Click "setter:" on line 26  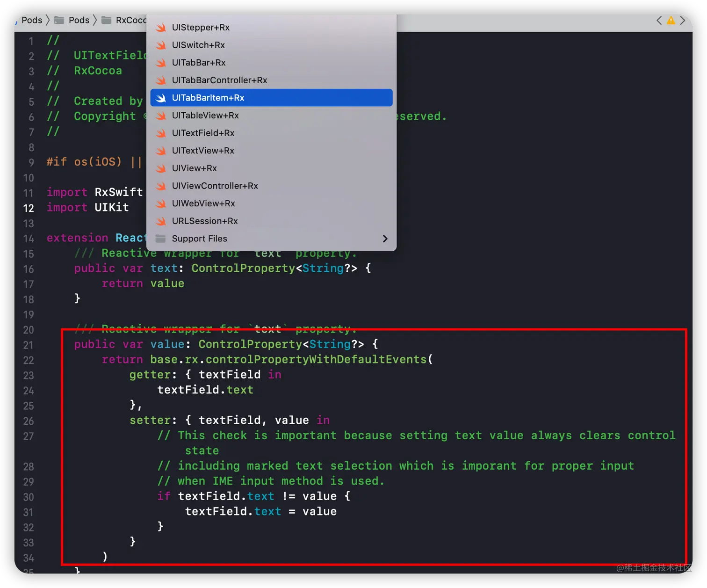[153, 421]
